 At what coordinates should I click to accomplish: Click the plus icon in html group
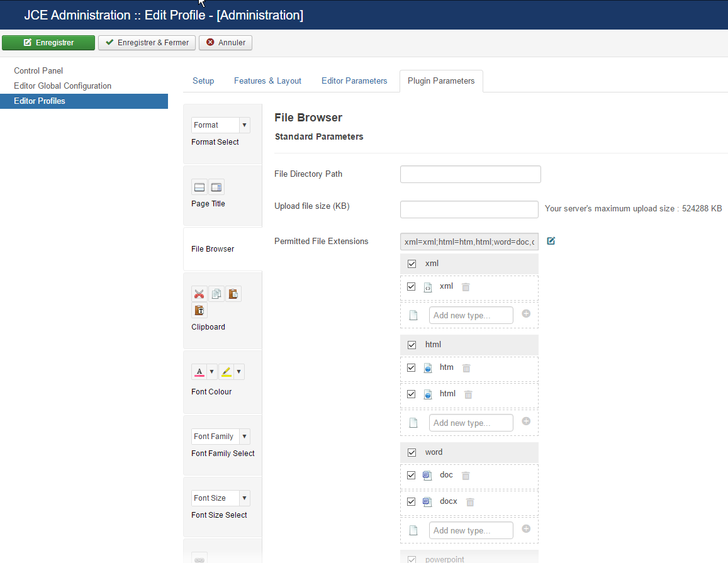[526, 421]
